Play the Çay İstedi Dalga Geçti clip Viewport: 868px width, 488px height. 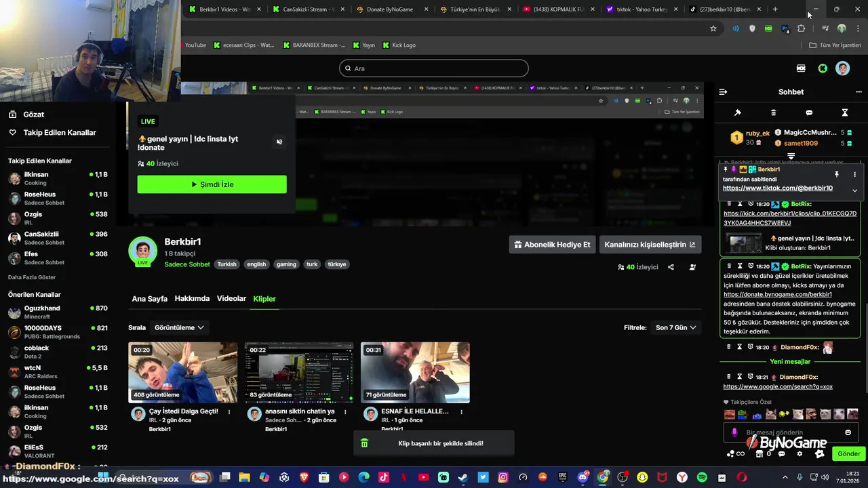coord(183,372)
